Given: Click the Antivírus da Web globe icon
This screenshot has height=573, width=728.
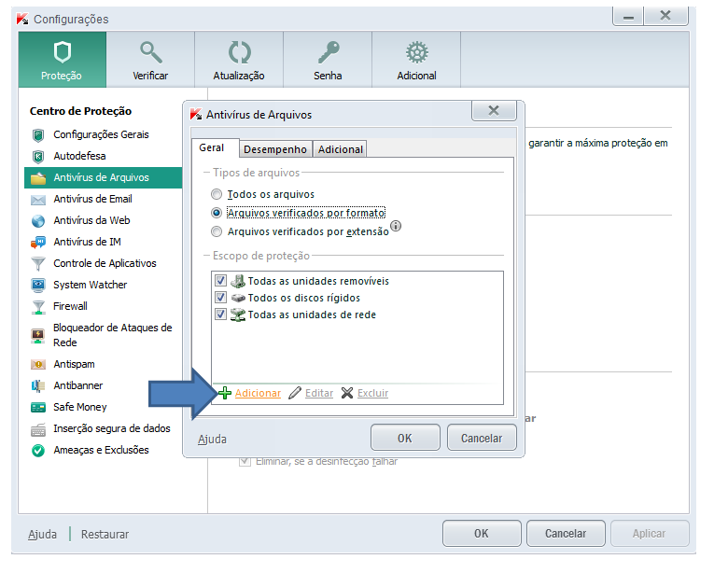Looking at the screenshot, I should pyautogui.click(x=38, y=221).
